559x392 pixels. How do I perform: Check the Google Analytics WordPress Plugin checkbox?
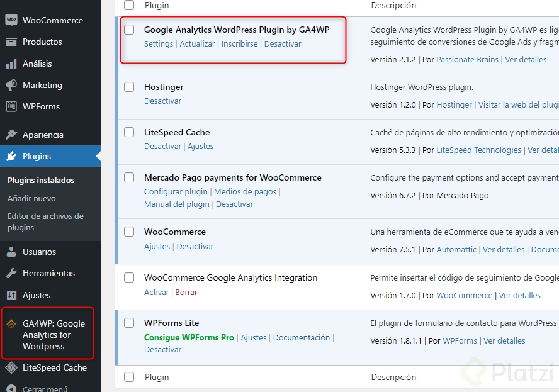point(129,30)
